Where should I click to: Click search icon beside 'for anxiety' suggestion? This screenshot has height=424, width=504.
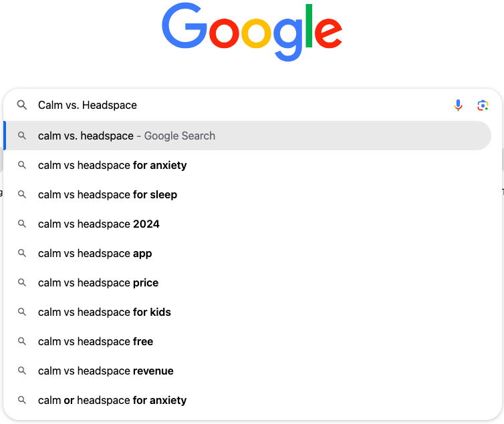point(22,165)
